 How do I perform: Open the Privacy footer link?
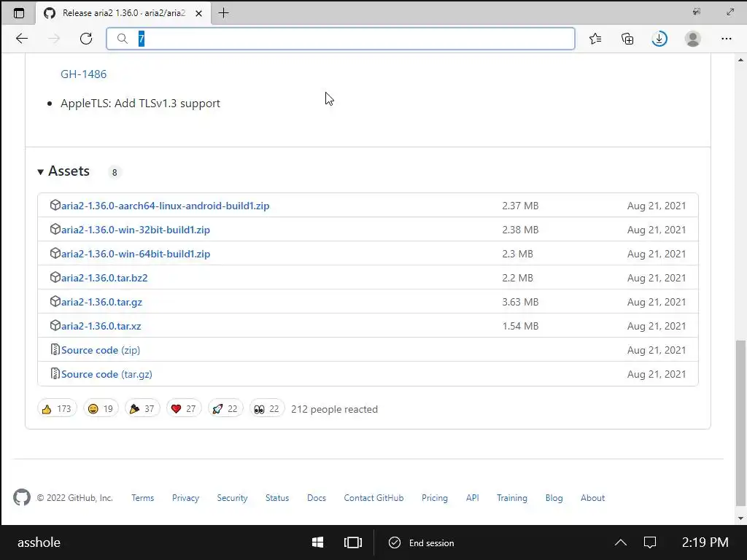tap(185, 497)
